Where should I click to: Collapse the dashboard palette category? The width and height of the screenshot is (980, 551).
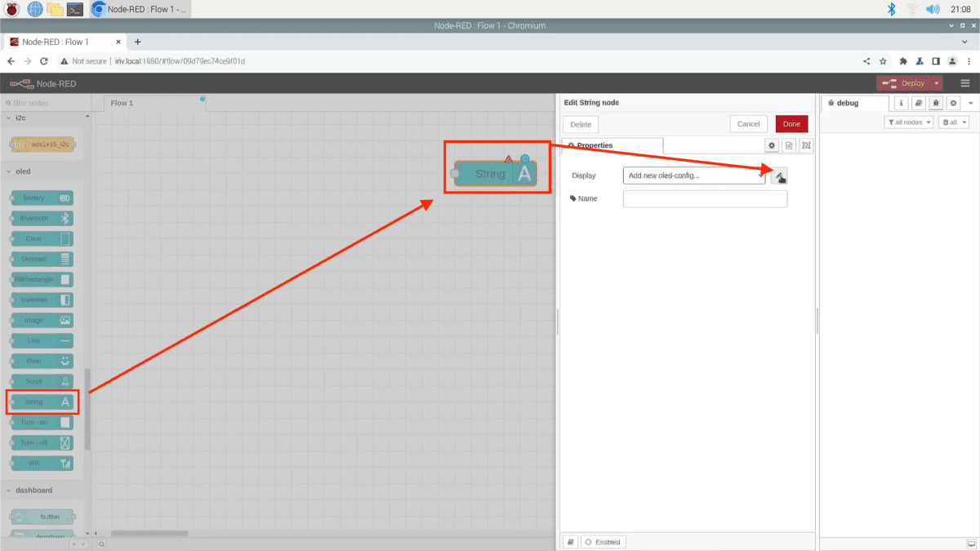33,490
